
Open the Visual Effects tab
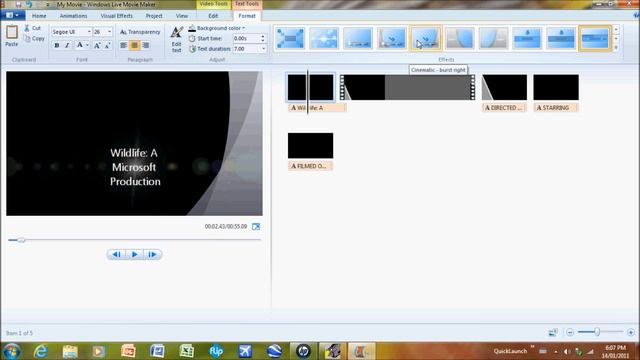point(117,16)
